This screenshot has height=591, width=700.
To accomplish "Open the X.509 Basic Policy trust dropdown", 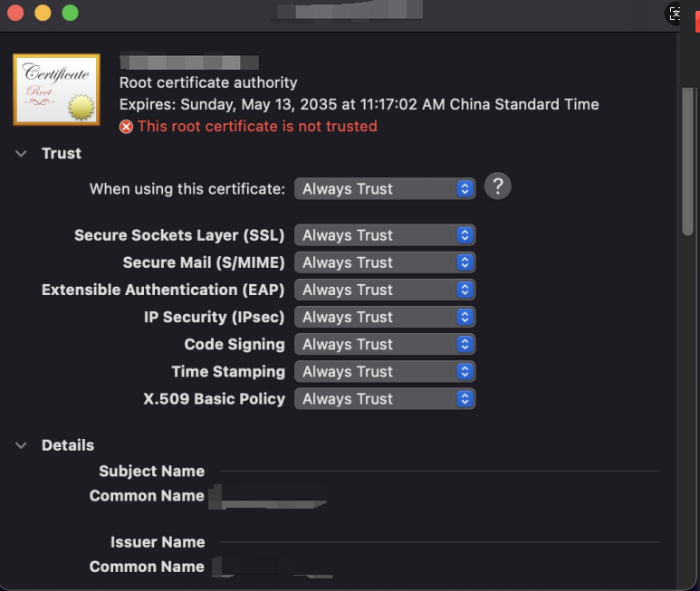I will [x=385, y=398].
